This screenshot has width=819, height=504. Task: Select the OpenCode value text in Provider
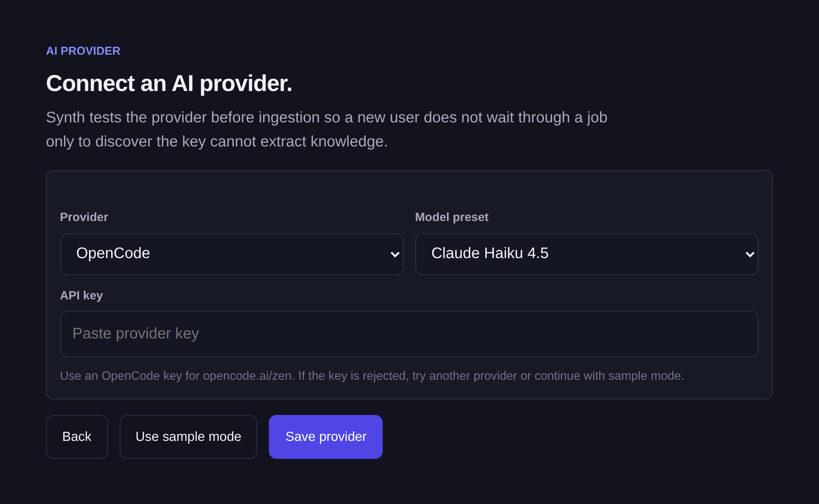(113, 253)
